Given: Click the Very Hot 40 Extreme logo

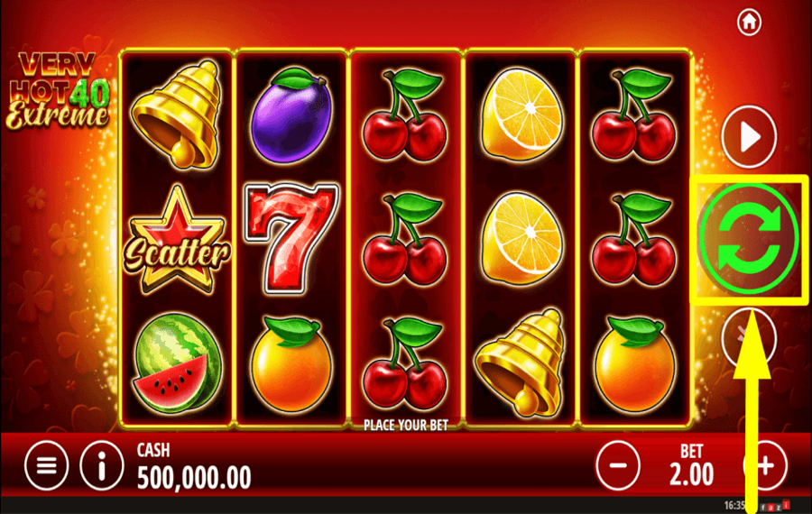Looking at the screenshot, I should click(58, 90).
